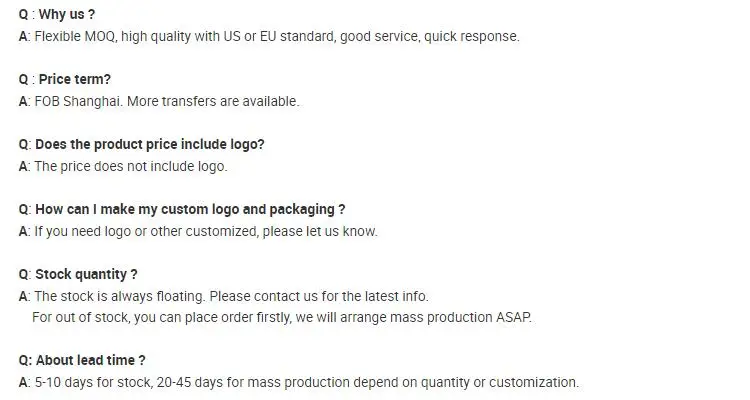Click "The price does not include logo" answer
This screenshot has height=400, width=750.
point(130,166)
